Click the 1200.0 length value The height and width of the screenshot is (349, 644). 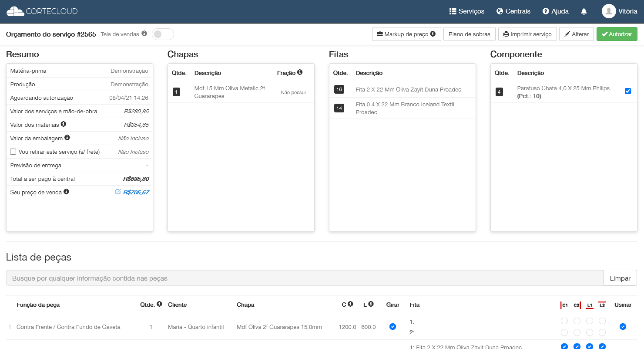[x=347, y=327]
